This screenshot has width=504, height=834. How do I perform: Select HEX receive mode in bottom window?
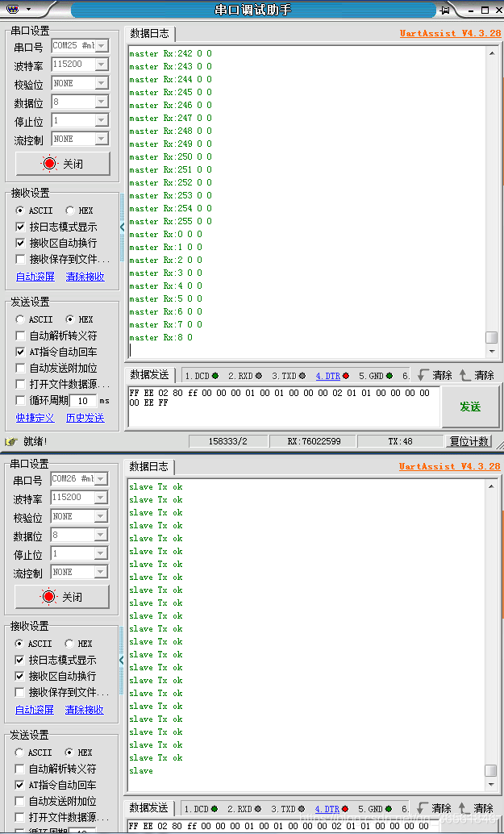[x=69, y=644]
